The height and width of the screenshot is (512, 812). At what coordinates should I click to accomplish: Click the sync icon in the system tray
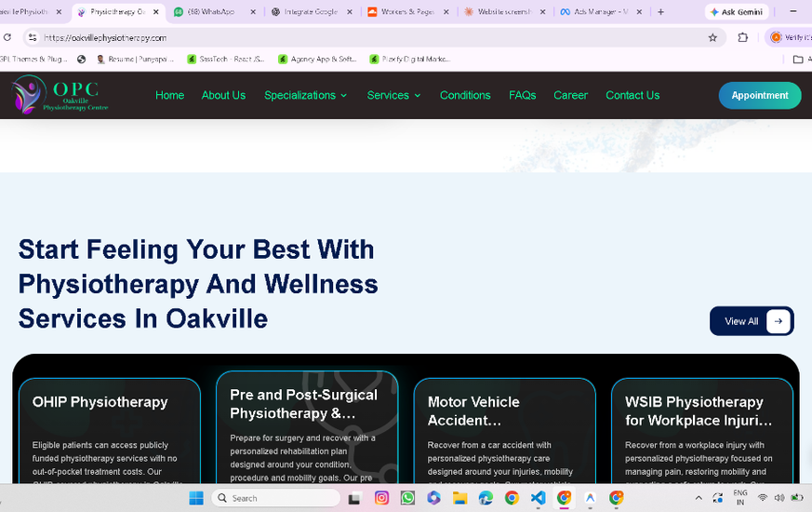click(718, 498)
